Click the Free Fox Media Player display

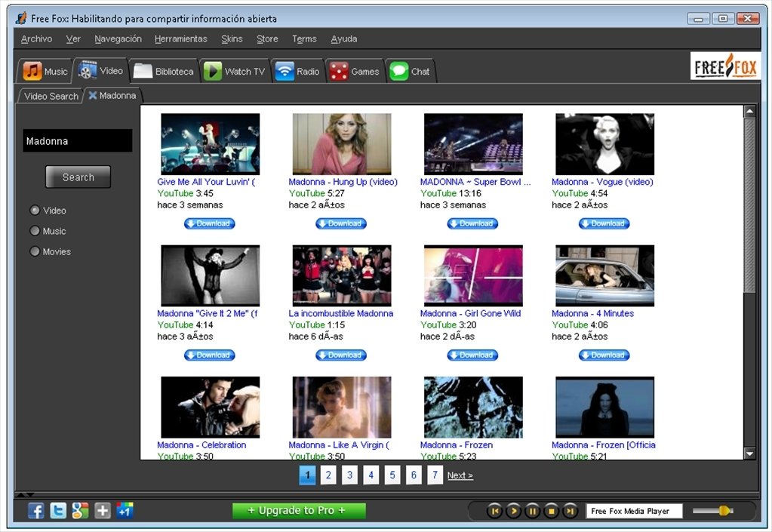coord(634,511)
